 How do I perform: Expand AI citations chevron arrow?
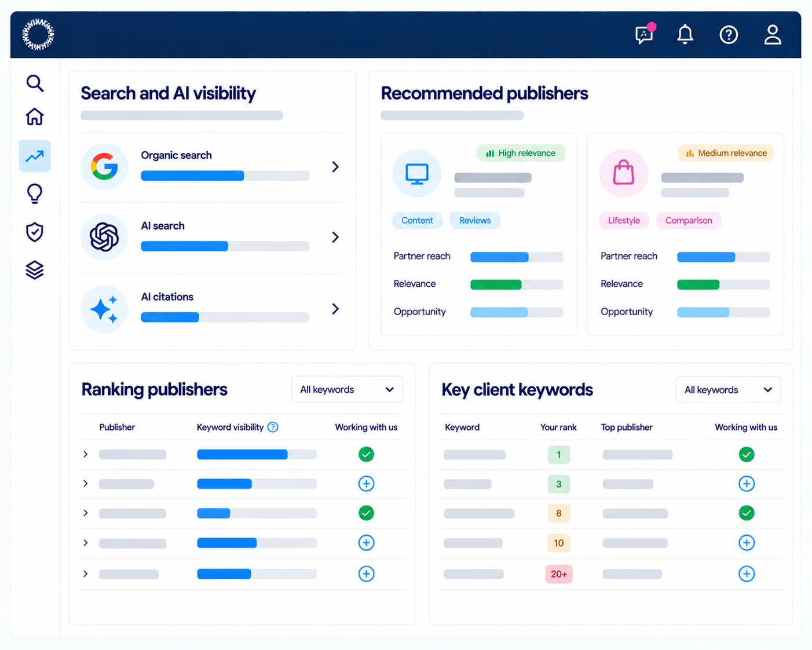point(335,309)
